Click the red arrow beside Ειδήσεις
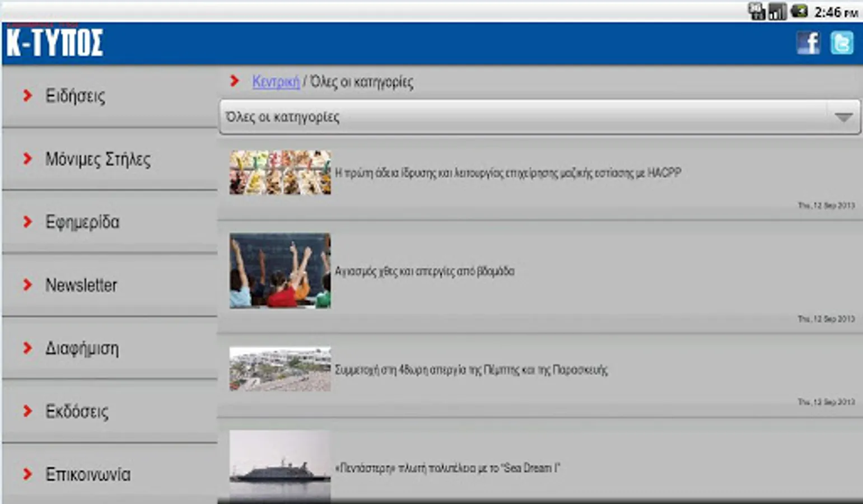This screenshot has height=504, width=863. (27, 96)
